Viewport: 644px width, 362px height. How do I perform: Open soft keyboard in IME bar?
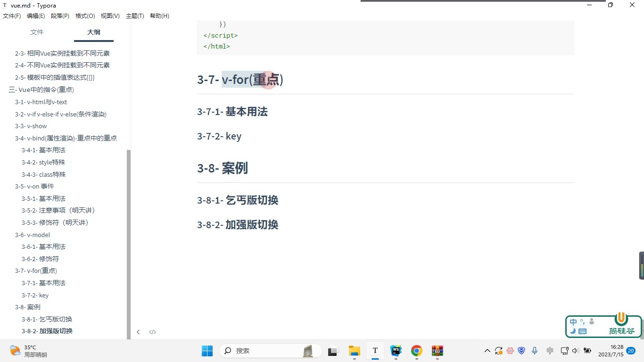582,331
